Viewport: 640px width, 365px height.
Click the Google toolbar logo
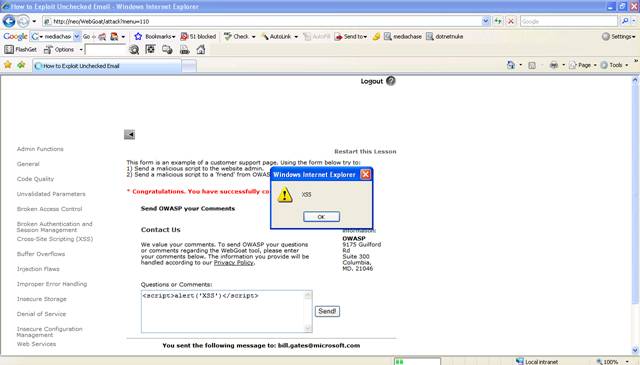point(15,36)
